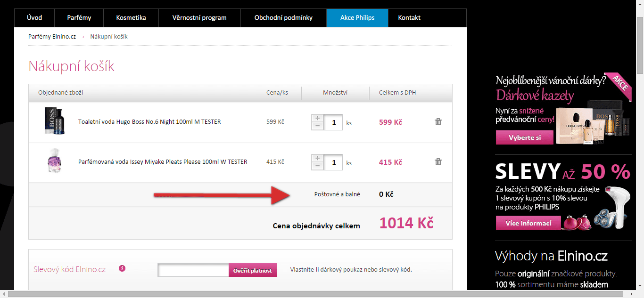
Task: Increase quantity of Issey Miyake perfume
Action: tap(317, 158)
